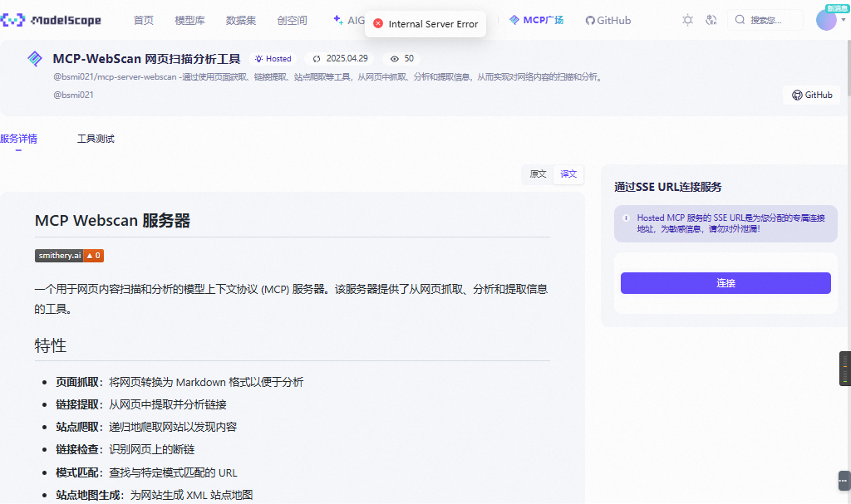Switch to the 服务详情 tab

(x=18, y=139)
